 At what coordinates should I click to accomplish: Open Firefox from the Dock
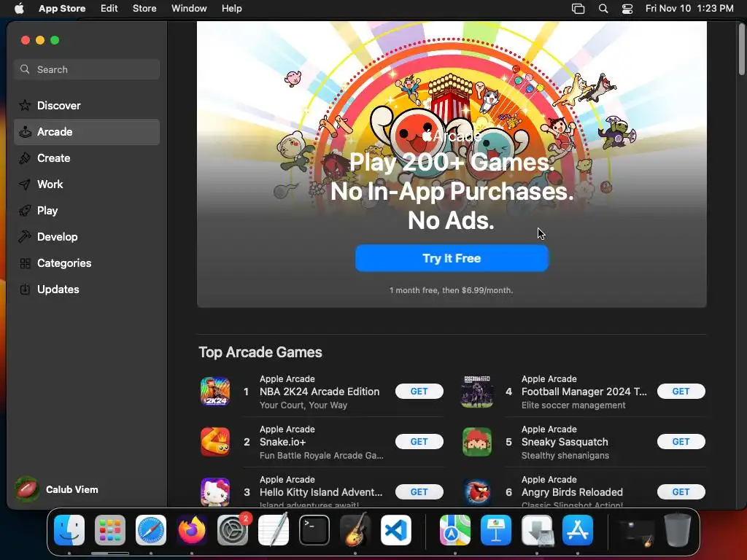[x=192, y=530]
